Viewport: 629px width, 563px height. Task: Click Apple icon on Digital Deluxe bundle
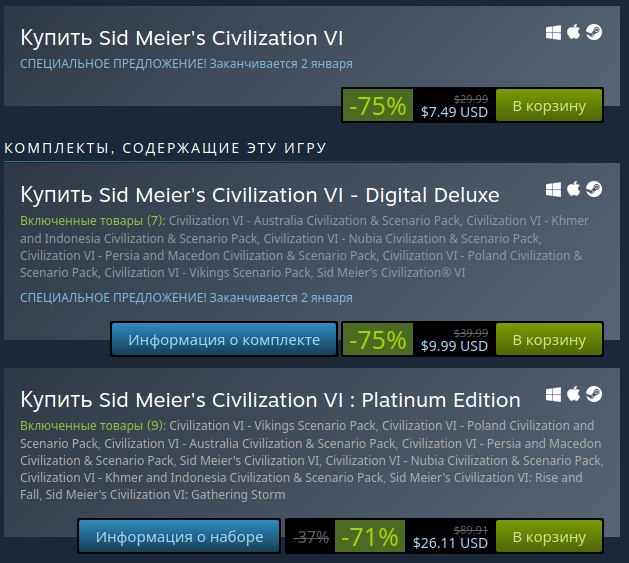[573, 189]
